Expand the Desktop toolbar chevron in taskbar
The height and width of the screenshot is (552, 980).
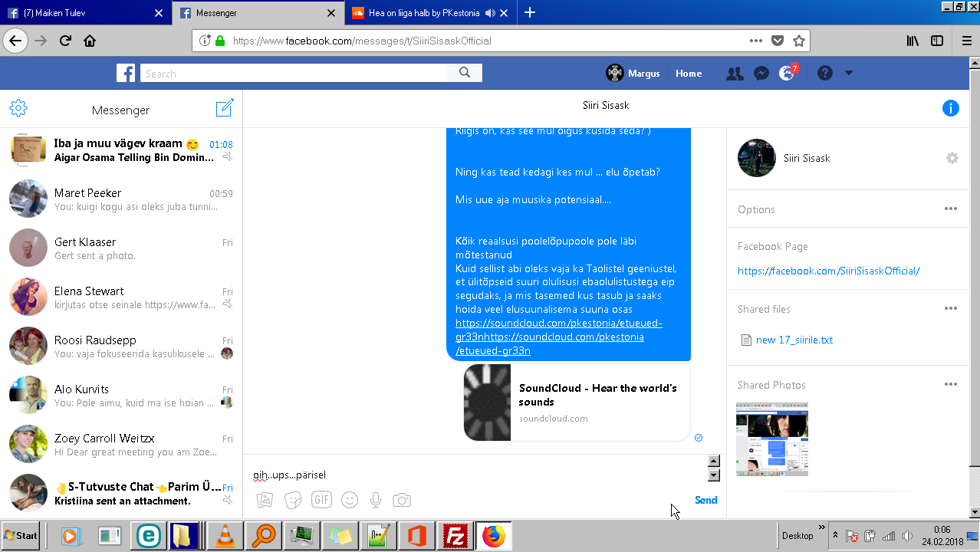(x=823, y=528)
